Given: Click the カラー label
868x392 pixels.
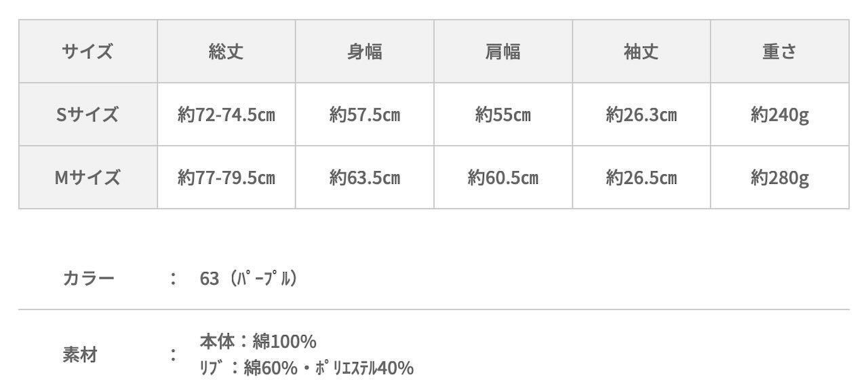Looking at the screenshot, I should pyautogui.click(x=89, y=278).
